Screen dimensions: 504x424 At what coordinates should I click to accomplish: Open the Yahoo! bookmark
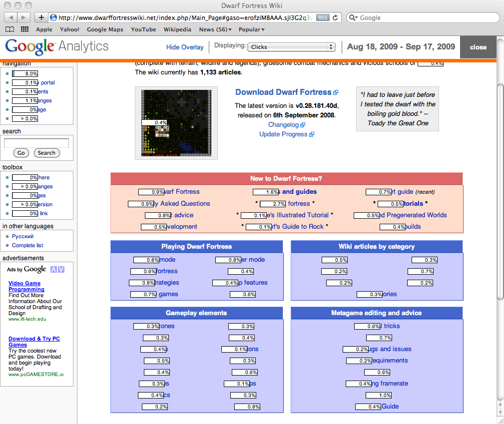[x=69, y=29]
